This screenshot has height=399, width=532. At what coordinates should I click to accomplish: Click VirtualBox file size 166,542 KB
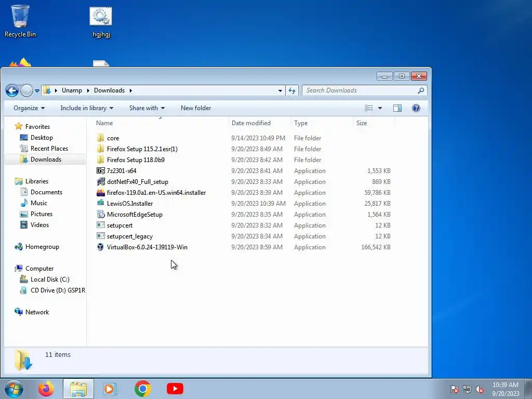coord(376,247)
